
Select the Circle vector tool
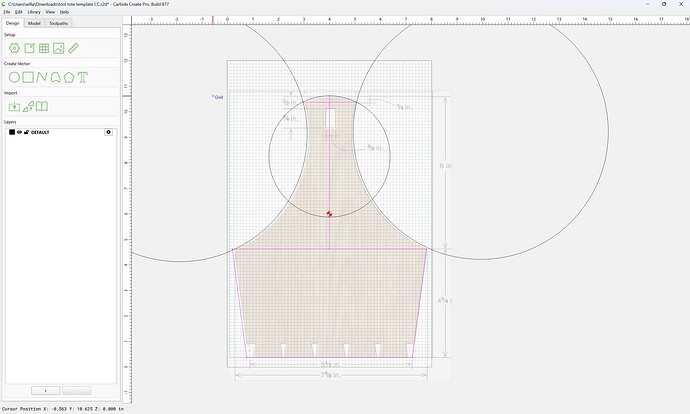pos(14,77)
